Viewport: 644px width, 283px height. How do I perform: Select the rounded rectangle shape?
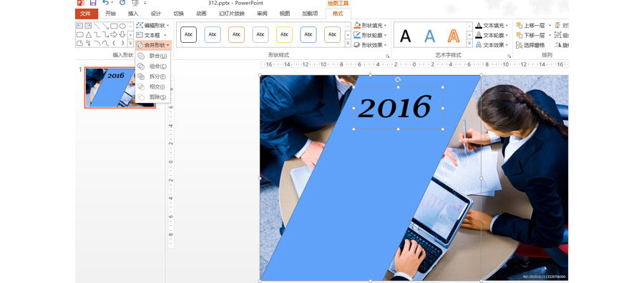click(x=79, y=34)
